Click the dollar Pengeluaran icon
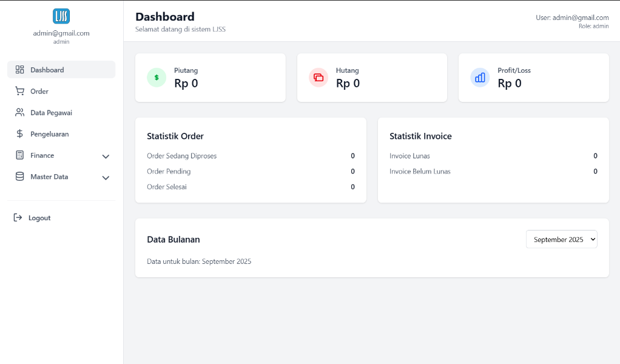This screenshot has width=620, height=364. pos(19,133)
